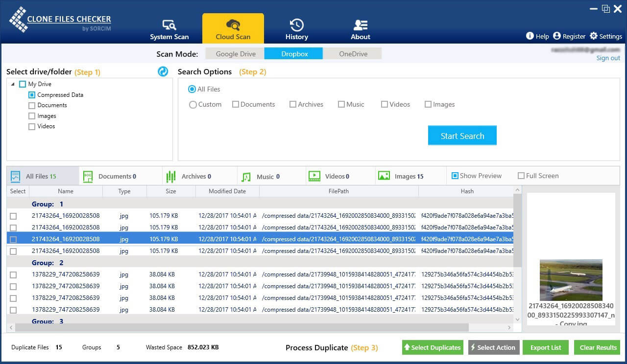This screenshot has height=364, width=627.
Task: Click the horizontal scrollbar right arrow
Action: (x=510, y=328)
